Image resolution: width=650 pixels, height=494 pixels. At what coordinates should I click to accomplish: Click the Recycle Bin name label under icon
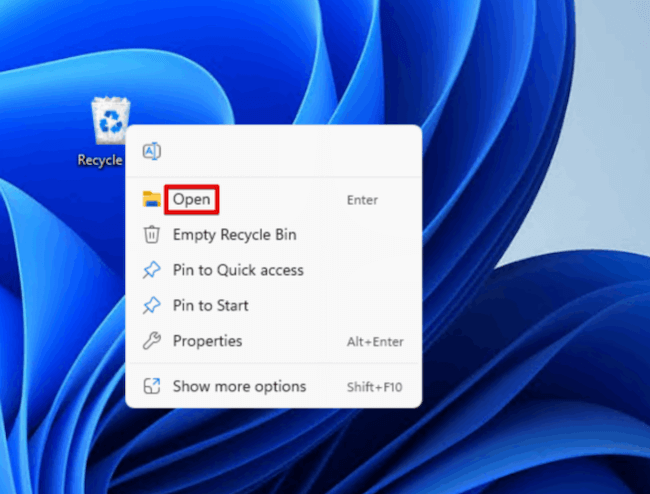(100, 160)
